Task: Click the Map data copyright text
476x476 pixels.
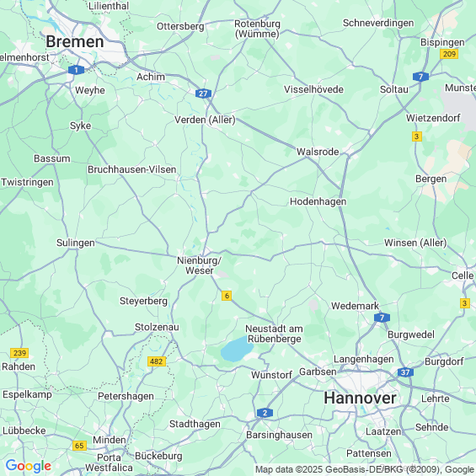Action: (365, 469)
